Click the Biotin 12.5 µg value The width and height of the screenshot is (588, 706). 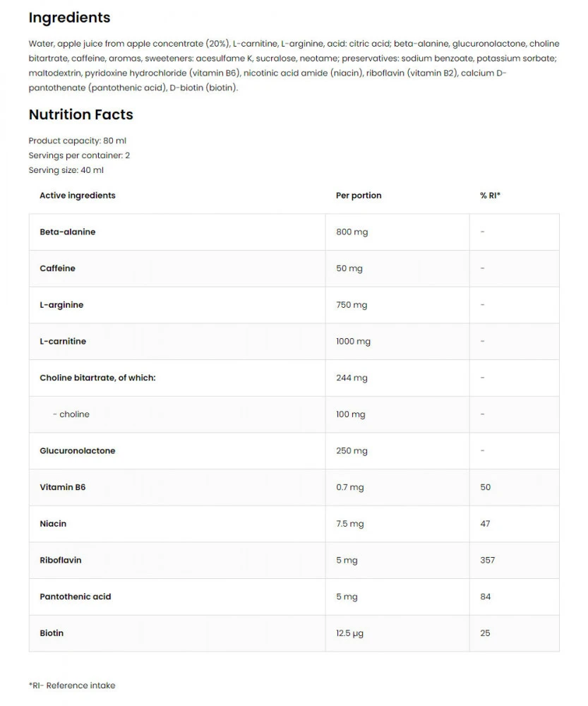coord(349,633)
